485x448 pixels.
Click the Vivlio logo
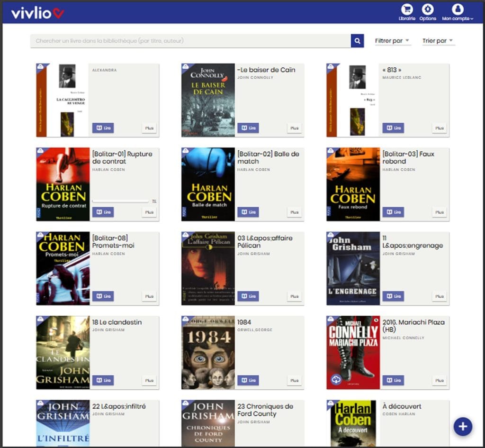(x=37, y=13)
